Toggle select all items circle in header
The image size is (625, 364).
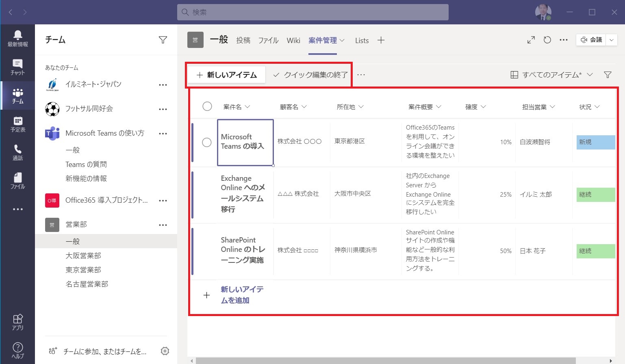pos(207,106)
